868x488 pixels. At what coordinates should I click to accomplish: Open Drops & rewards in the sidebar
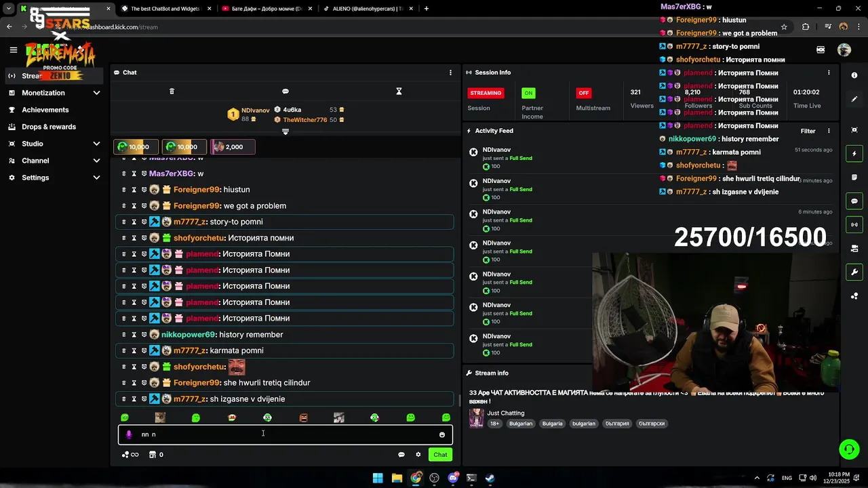49,127
